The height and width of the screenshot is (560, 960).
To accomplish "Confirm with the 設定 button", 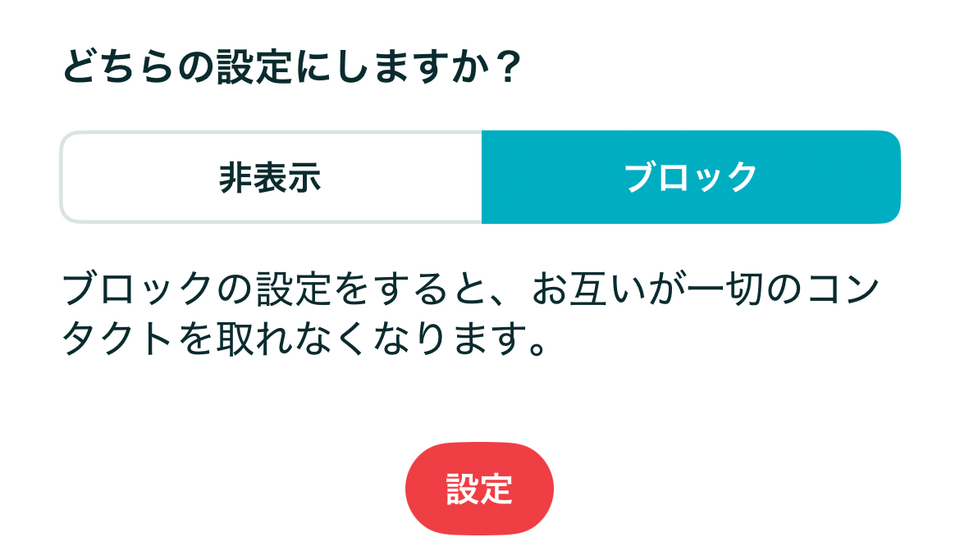I will tap(479, 489).
